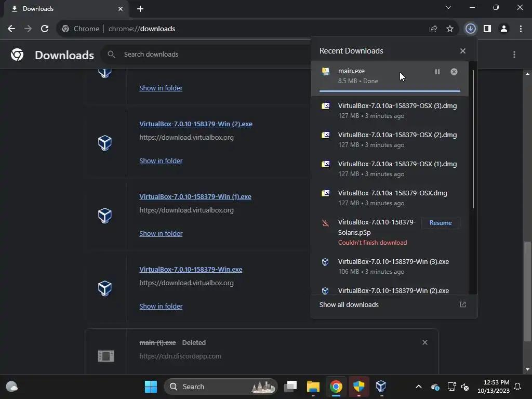Open VirtualBox-7.0.10a-158379-OSX (2).dmg in popup

tap(390, 140)
